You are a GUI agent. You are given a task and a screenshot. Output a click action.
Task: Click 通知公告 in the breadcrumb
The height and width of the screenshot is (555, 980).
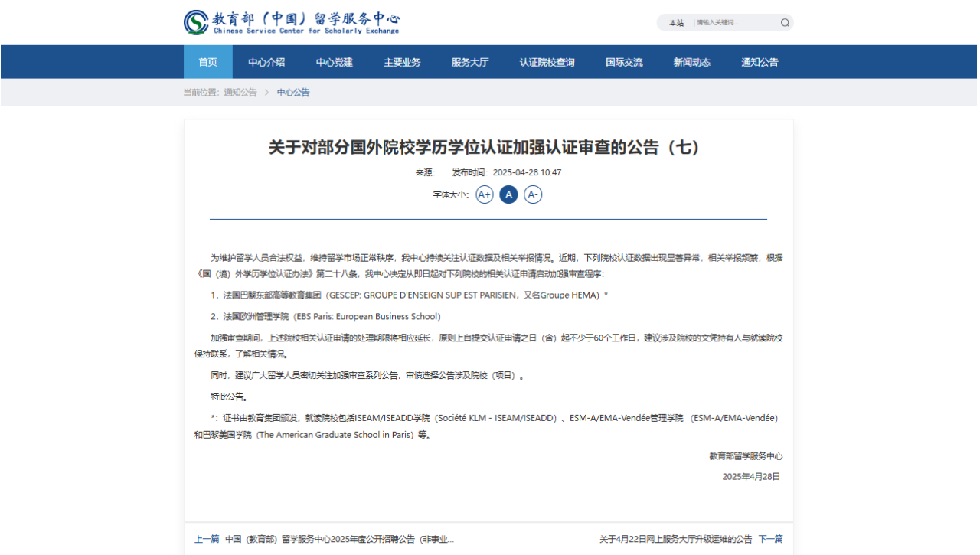[240, 93]
